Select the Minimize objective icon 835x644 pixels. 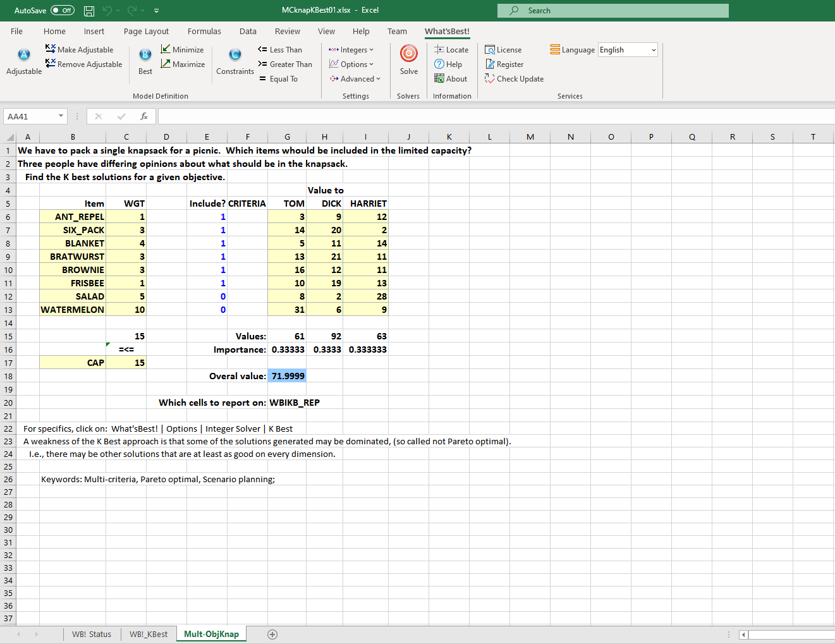(x=166, y=49)
